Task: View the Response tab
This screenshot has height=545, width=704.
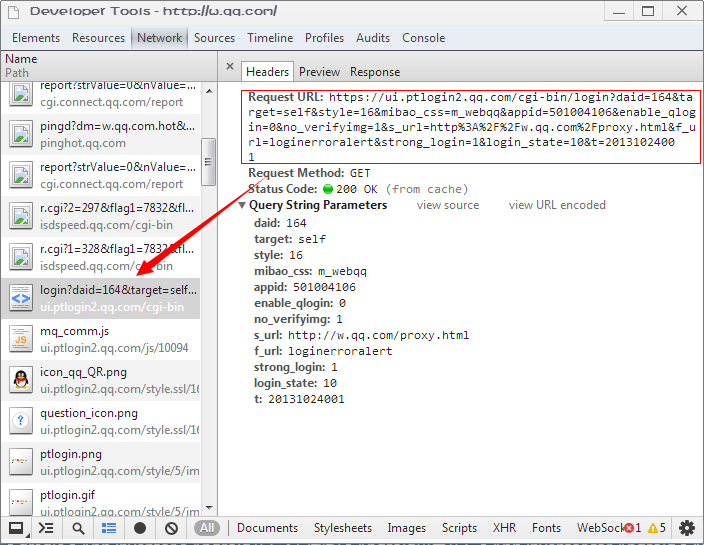Action: coord(375,72)
